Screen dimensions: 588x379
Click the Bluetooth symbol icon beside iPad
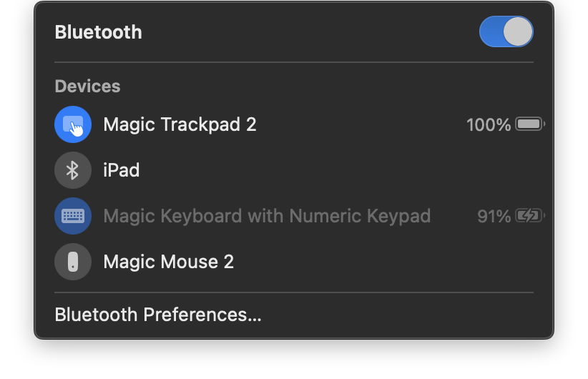(x=73, y=170)
